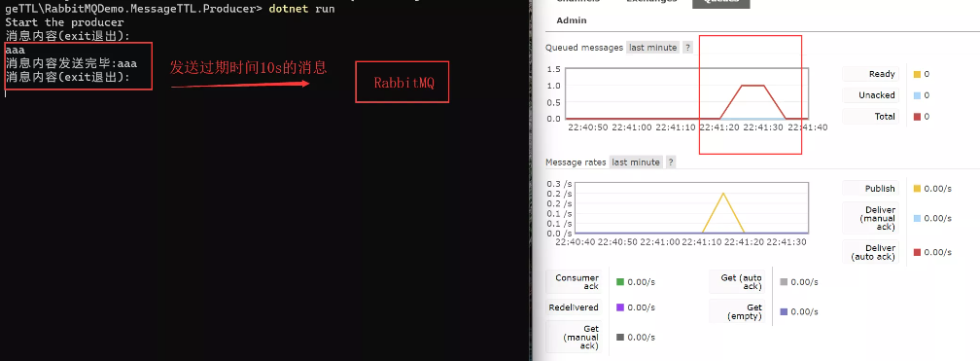Open the Admin tab in RabbitMQ management
This screenshot has width=980, height=361.
(572, 20)
